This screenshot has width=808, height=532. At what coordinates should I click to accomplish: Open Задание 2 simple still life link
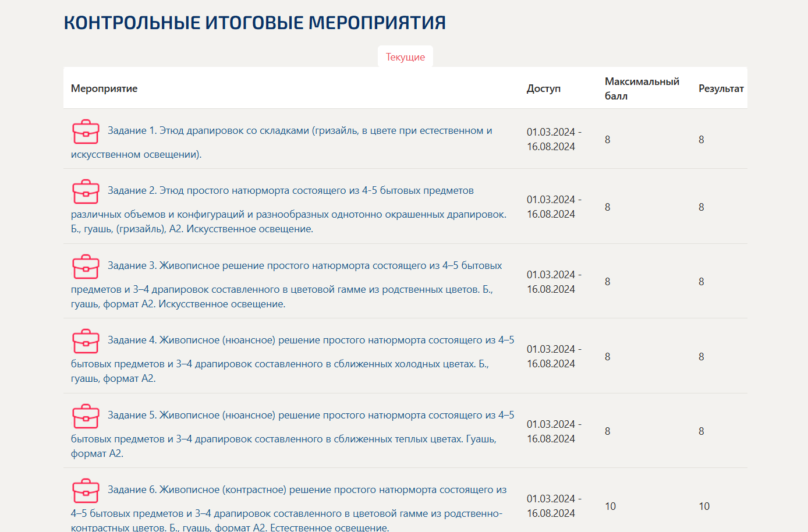coord(289,210)
